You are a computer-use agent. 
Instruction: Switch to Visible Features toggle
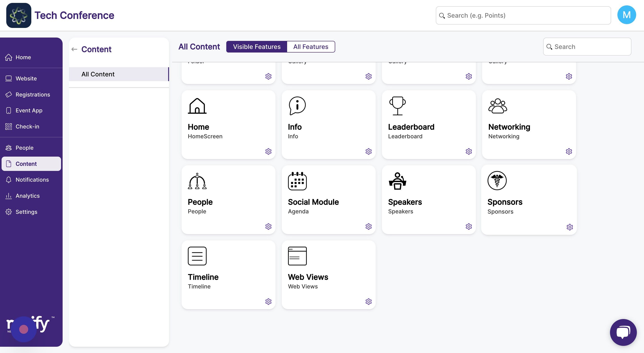pyautogui.click(x=256, y=47)
